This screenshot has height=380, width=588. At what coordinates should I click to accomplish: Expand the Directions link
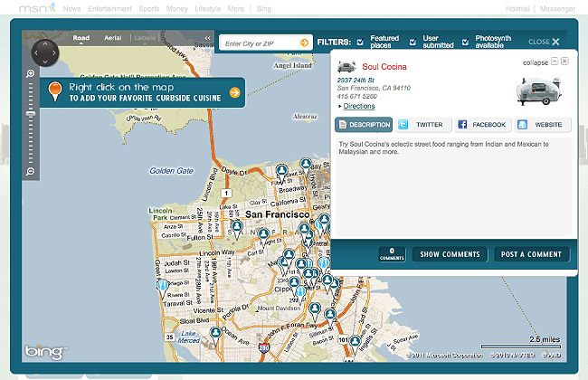(x=359, y=106)
